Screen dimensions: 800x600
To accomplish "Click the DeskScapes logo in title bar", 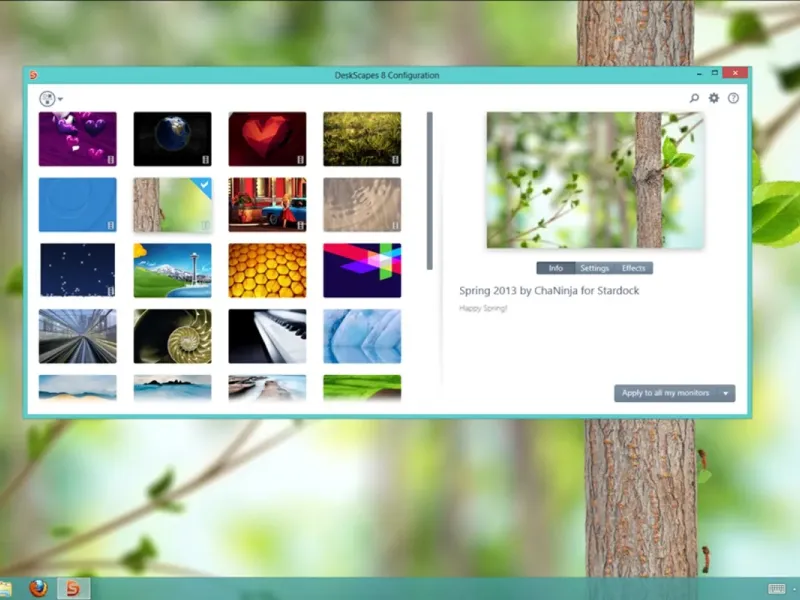I will click(x=34, y=75).
